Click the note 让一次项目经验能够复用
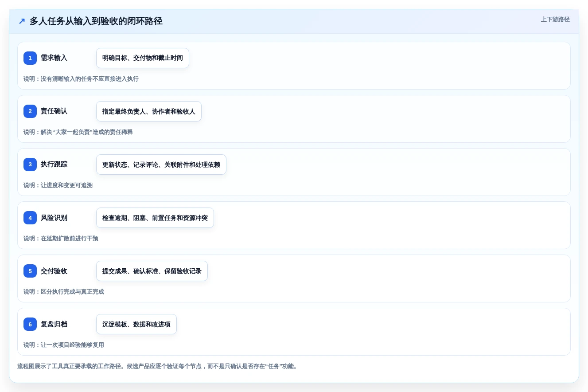The width and height of the screenshot is (588, 392). coord(64,345)
